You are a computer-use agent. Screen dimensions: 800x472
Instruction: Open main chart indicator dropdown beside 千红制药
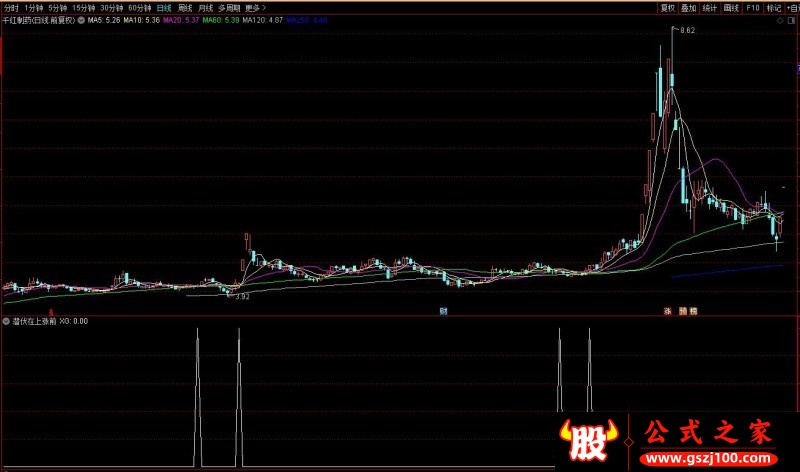point(81,20)
